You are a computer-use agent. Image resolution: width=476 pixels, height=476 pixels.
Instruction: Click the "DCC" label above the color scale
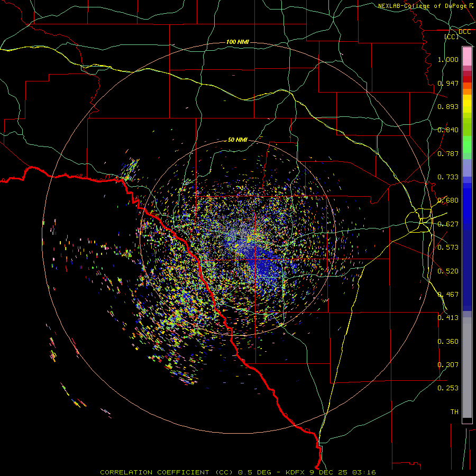coord(464,32)
